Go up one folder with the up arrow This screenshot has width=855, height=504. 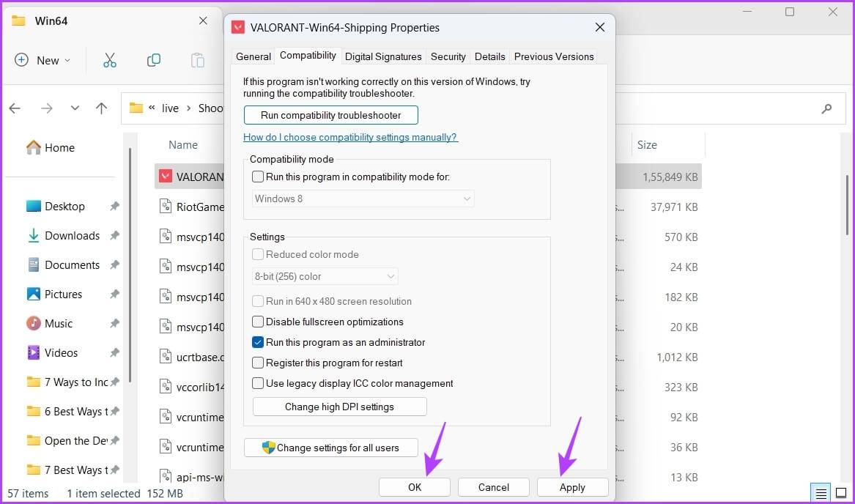pyautogui.click(x=101, y=108)
